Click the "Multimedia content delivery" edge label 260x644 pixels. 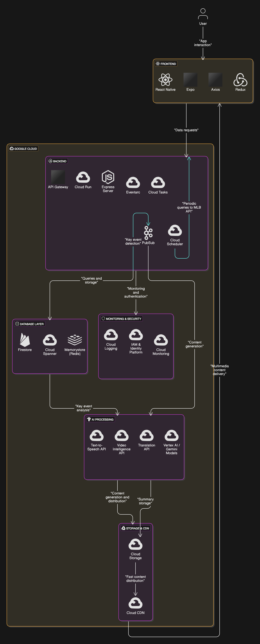click(220, 370)
